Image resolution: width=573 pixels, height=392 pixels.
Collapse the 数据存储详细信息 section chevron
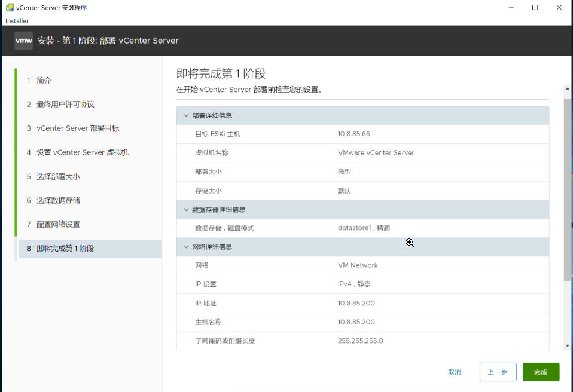tap(186, 210)
